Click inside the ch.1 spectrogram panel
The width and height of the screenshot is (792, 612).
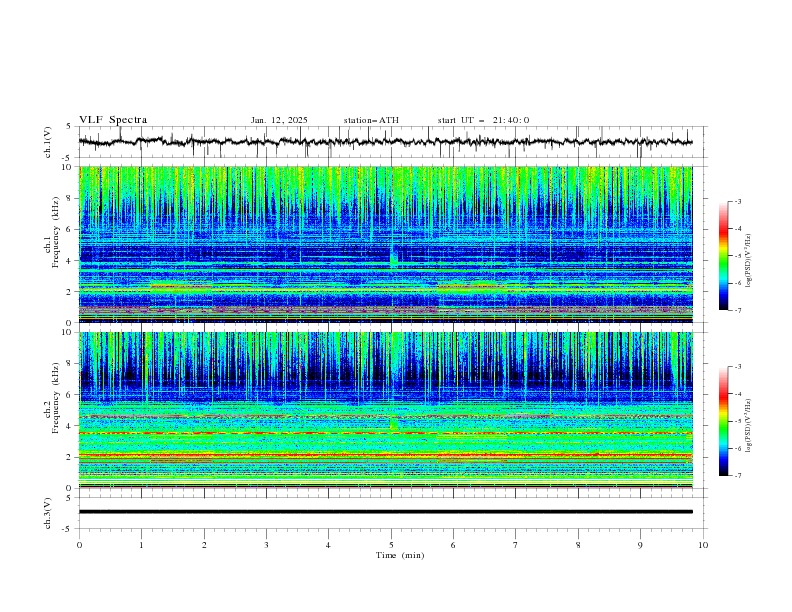(385, 244)
